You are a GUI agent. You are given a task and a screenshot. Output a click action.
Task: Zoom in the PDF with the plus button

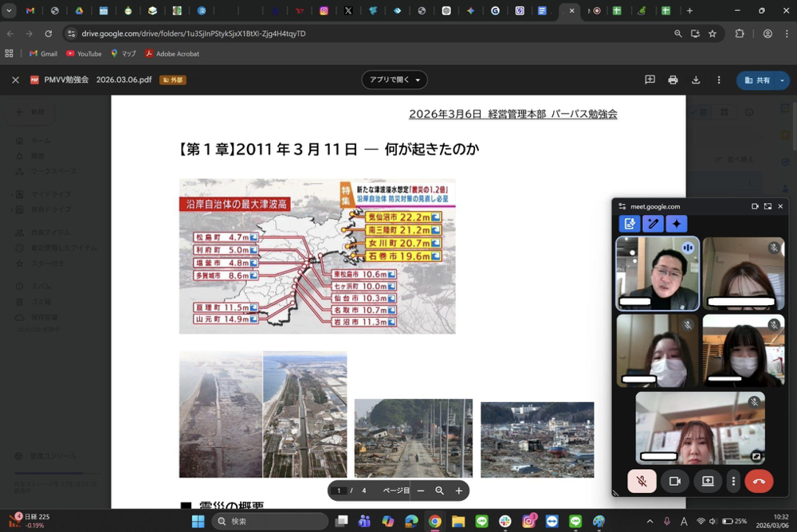(x=458, y=491)
